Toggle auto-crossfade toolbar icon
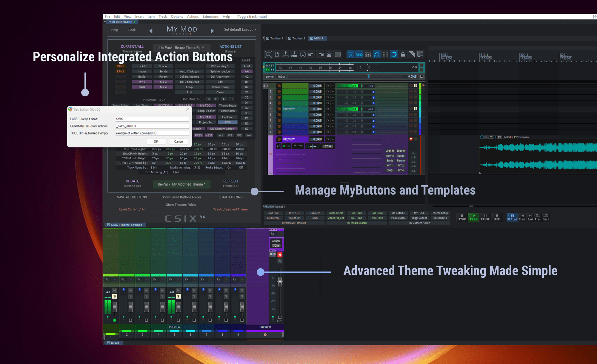Viewport: 597px width, 364px height. (350, 54)
